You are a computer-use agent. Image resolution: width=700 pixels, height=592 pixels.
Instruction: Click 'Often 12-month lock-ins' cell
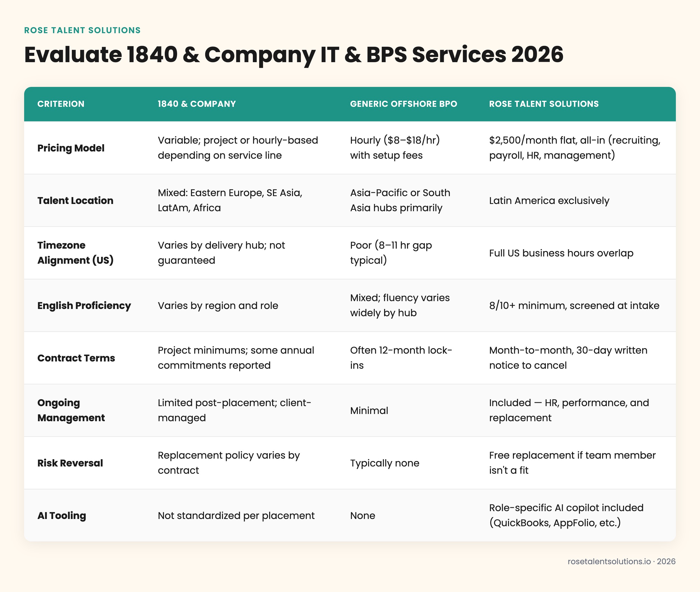click(401, 358)
